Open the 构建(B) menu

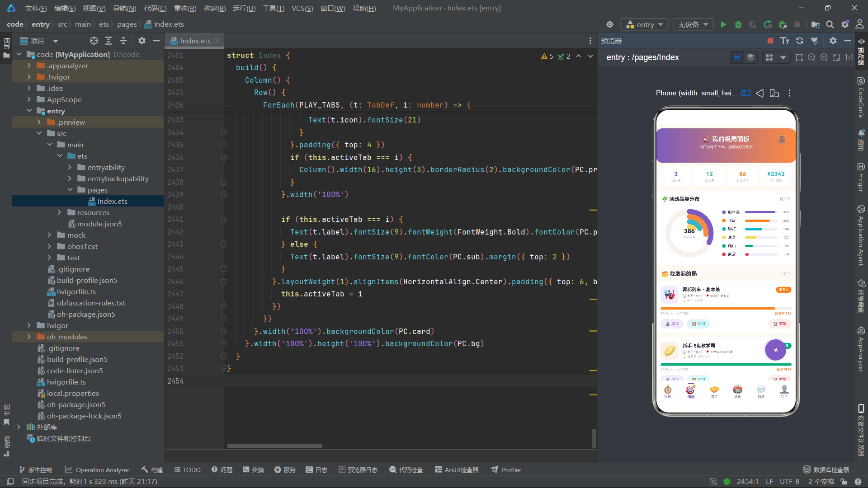tap(215, 8)
